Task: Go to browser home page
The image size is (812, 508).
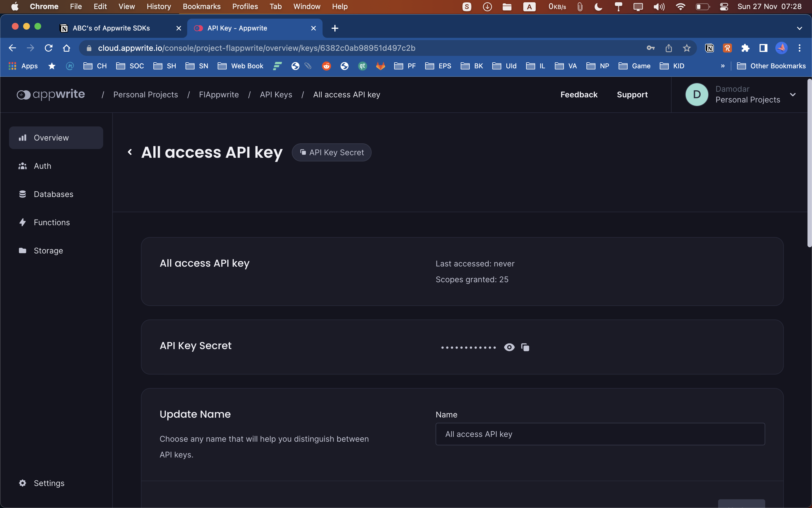Action: coord(67,48)
